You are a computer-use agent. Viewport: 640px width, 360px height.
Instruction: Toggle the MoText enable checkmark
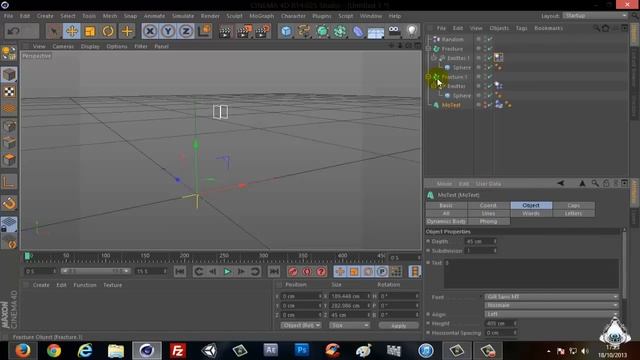490,105
